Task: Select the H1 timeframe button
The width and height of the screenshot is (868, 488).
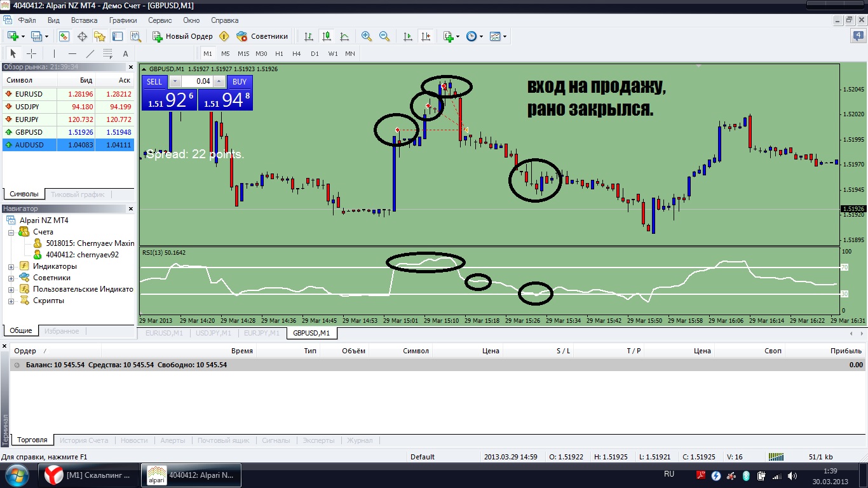Action: [x=279, y=53]
